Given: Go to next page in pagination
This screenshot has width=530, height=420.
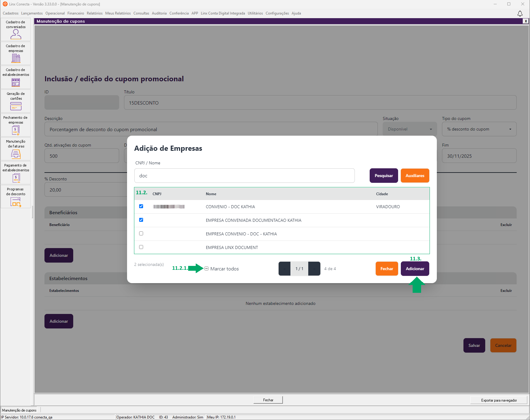Looking at the screenshot, I should [x=314, y=269].
